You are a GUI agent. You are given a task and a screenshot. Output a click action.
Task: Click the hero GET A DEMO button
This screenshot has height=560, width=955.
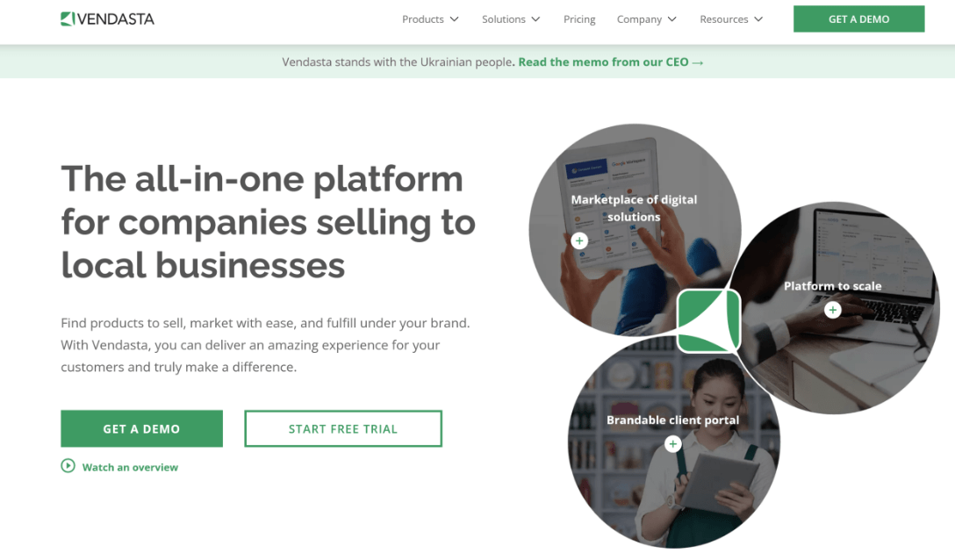[x=141, y=428]
